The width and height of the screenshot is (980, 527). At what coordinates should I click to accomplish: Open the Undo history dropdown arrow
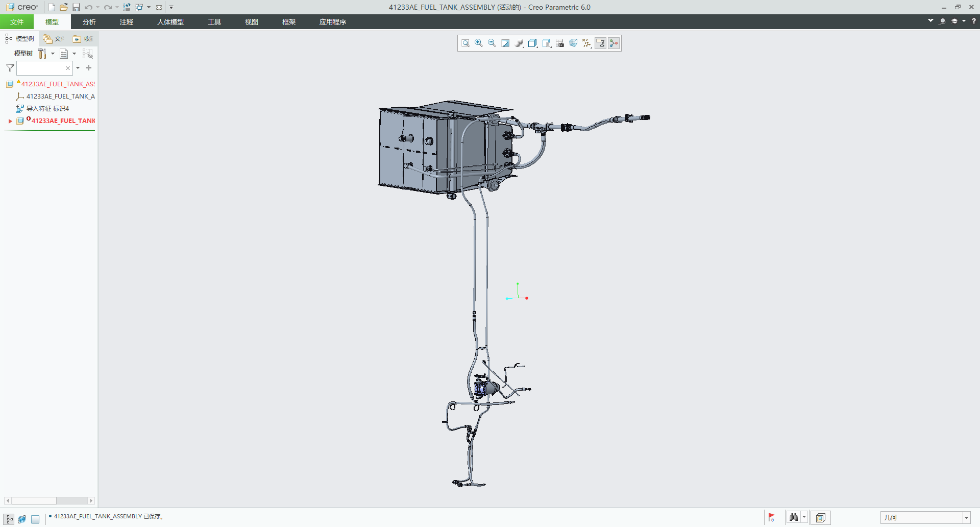(x=97, y=7)
